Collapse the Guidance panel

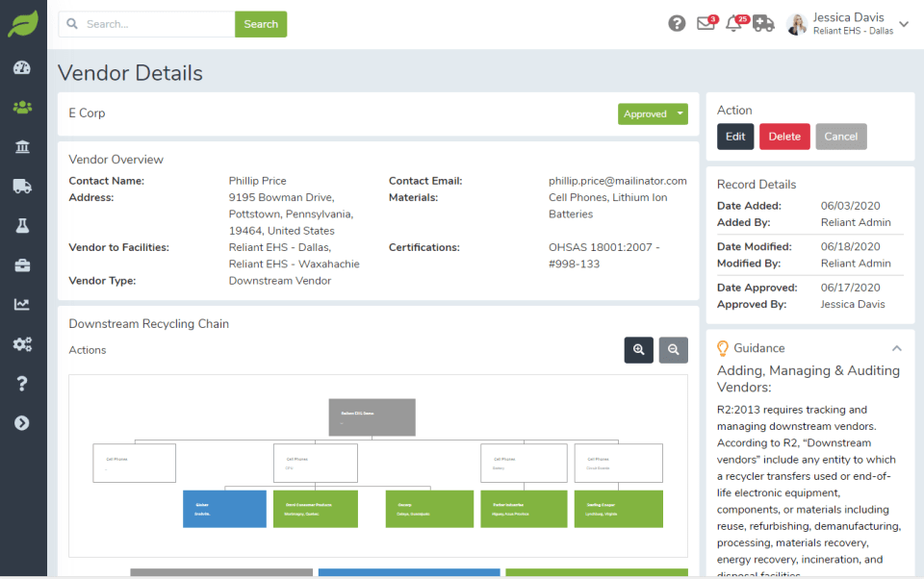pos(896,348)
